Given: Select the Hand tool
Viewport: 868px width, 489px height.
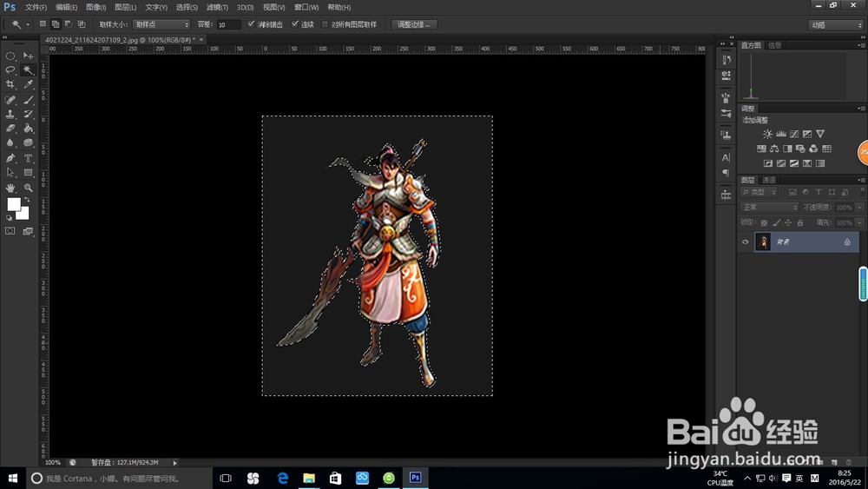Looking at the screenshot, I should tap(10, 188).
